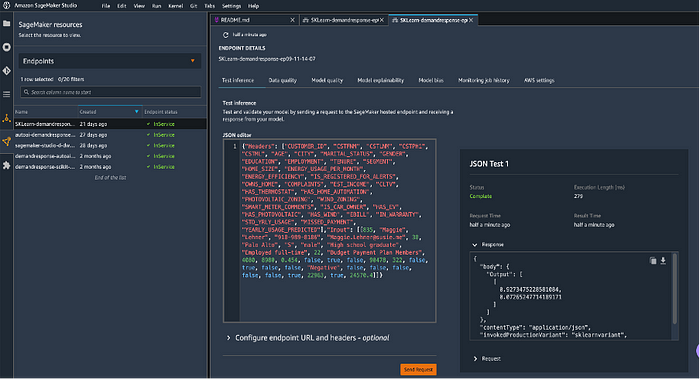
Task: Click the Response panel vertical scrollbar
Action: coord(675,289)
